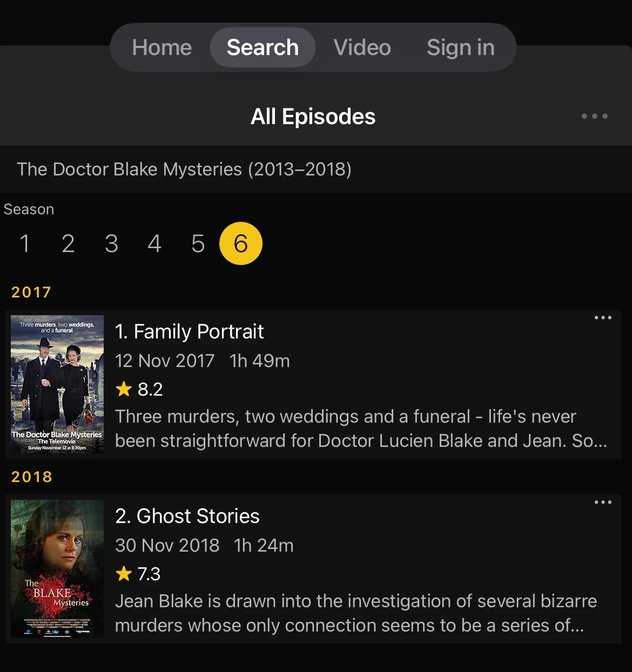This screenshot has height=672, width=632.
Task: Choose season 3
Action: pyautogui.click(x=111, y=243)
